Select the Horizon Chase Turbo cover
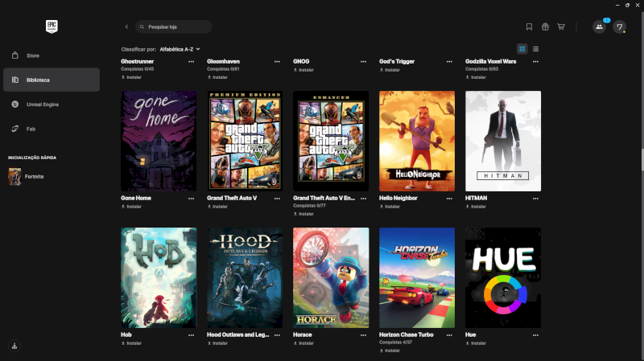 [x=417, y=277]
